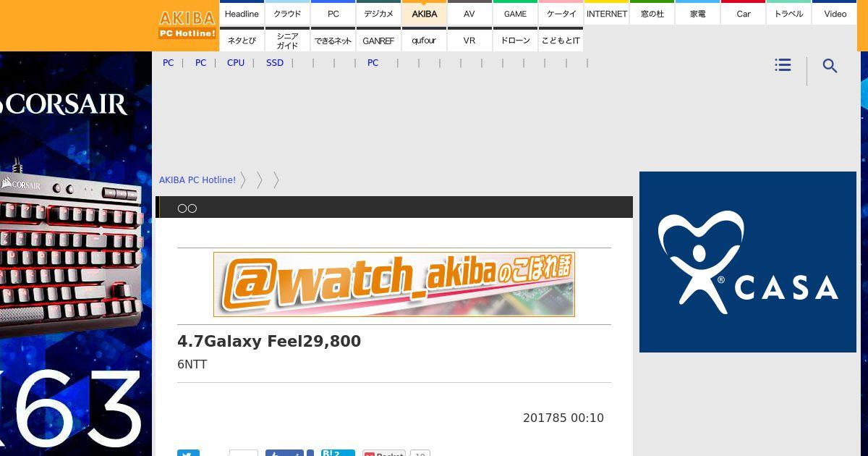Image resolution: width=868 pixels, height=456 pixels.
Task: Open the ネタとぴ tab
Action: point(242,40)
